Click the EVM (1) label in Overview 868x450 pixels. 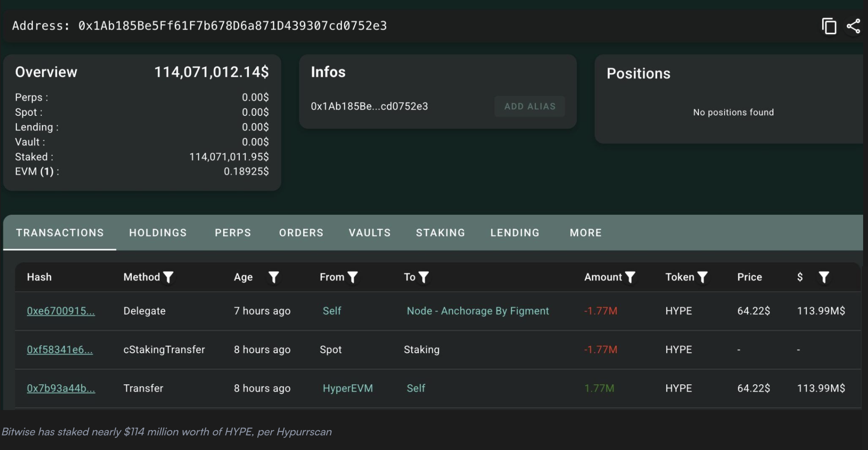pyautogui.click(x=37, y=171)
